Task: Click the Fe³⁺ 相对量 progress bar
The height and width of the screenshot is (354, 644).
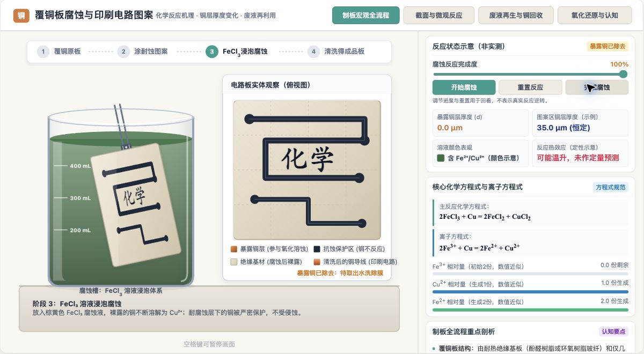Action: (530, 274)
